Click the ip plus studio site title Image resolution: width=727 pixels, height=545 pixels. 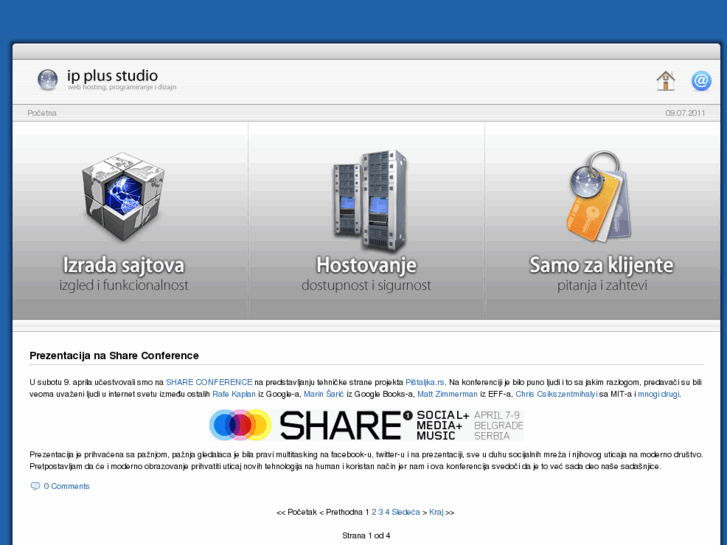click(x=112, y=76)
